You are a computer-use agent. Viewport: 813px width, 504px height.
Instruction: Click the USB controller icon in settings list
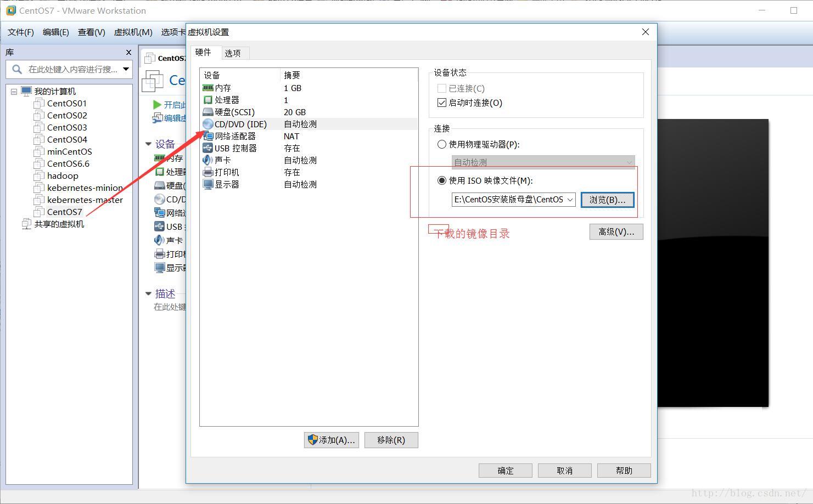pyautogui.click(x=208, y=148)
